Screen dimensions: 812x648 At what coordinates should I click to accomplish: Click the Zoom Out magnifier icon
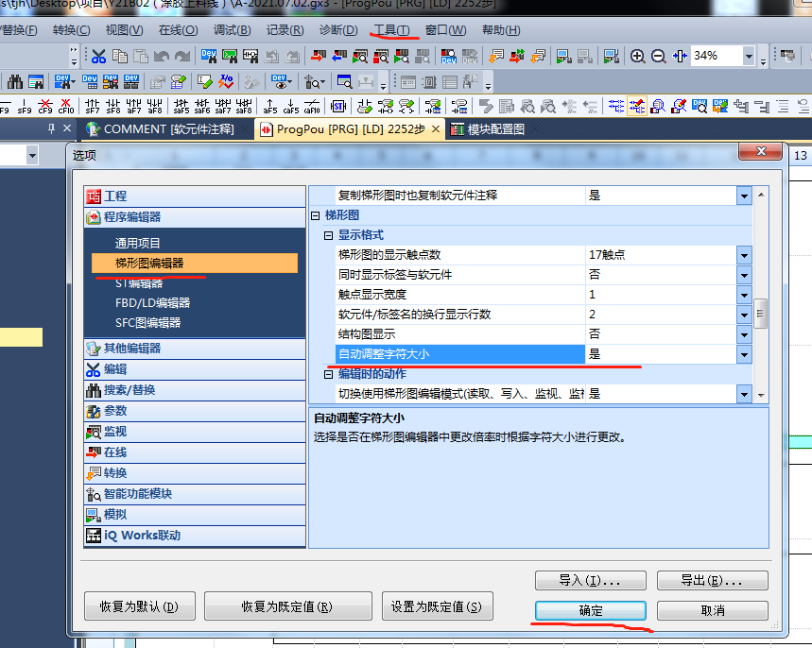tap(659, 57)
